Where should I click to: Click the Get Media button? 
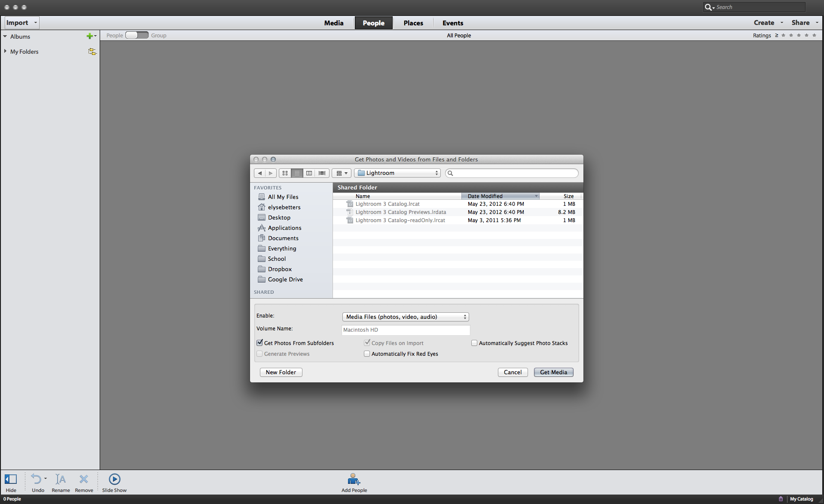click(554, 372)
